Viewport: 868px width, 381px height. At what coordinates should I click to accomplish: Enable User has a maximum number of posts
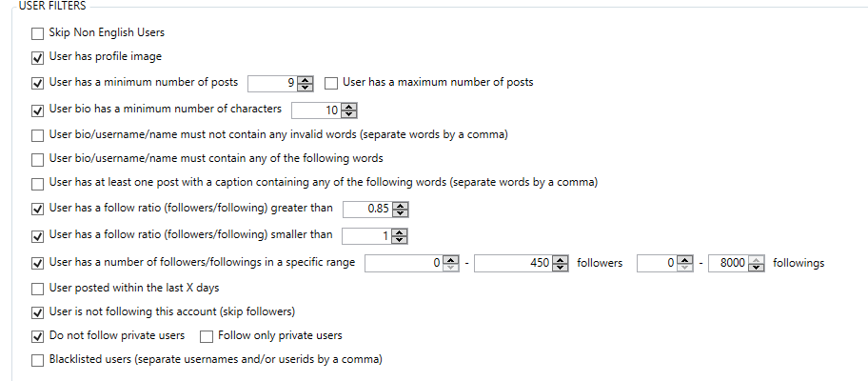point(331,84)
